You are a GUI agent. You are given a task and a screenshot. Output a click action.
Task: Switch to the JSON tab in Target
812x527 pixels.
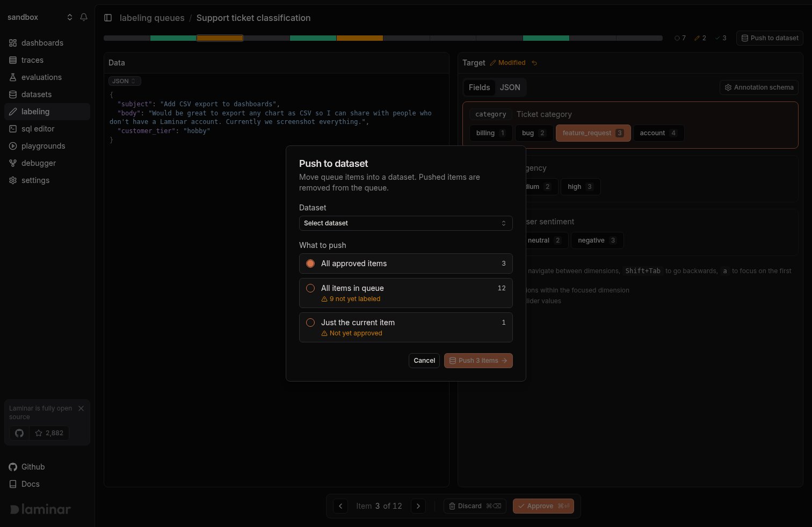point(510,87)
